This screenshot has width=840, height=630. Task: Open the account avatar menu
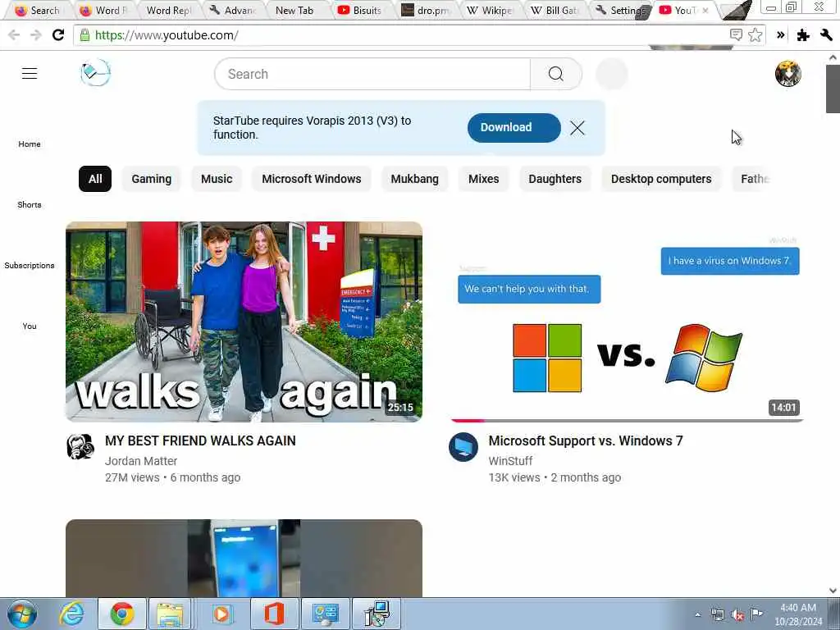[x=787, y=73]
